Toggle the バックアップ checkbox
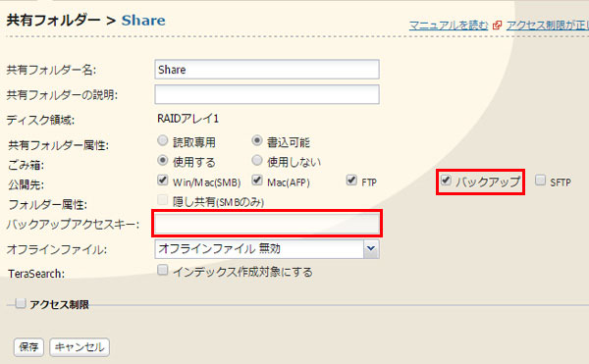This screenshot has width=589, height=364. pos(446,181)
